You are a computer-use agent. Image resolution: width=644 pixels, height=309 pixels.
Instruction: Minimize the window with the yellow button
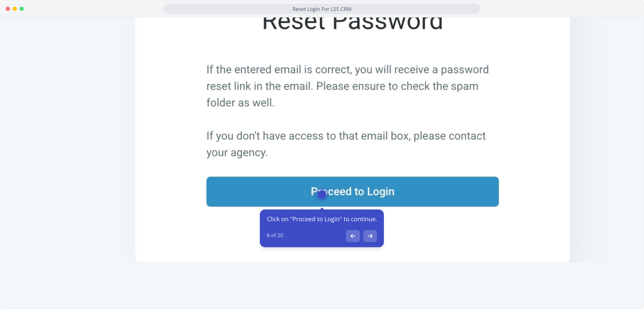pos(15,9)
